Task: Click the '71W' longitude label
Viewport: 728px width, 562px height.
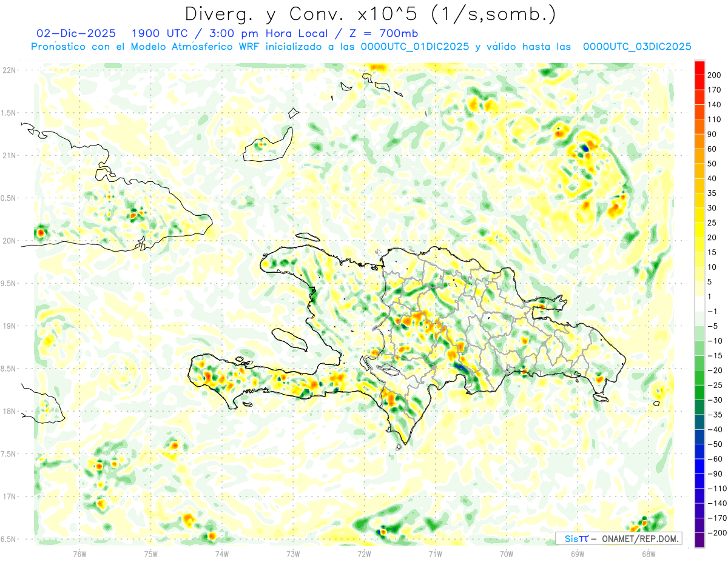Action: point(435,554)
